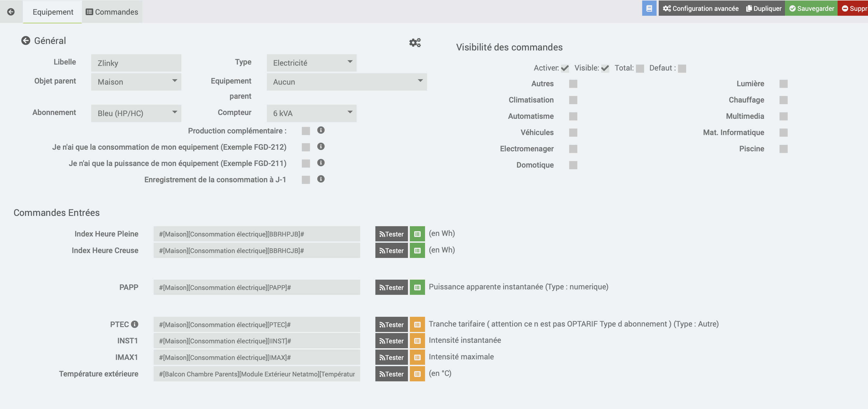Check the Automatisme category box
Image resolution: width=868 pixels, height=409 pixels.
573,116
